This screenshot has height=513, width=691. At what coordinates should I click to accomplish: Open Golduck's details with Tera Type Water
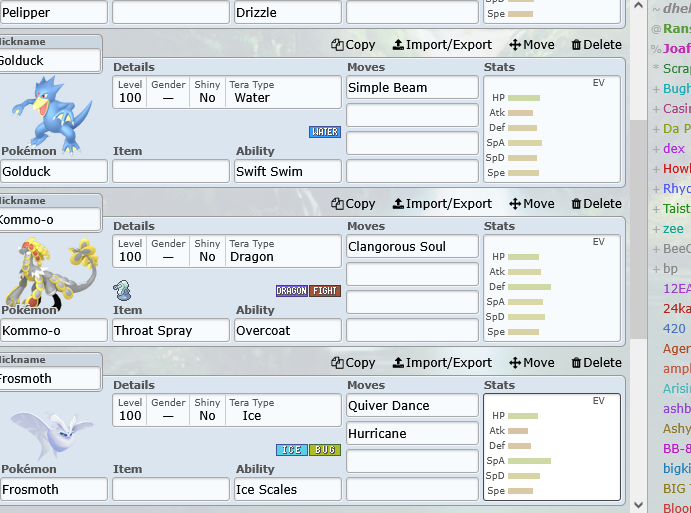[227, 92]
